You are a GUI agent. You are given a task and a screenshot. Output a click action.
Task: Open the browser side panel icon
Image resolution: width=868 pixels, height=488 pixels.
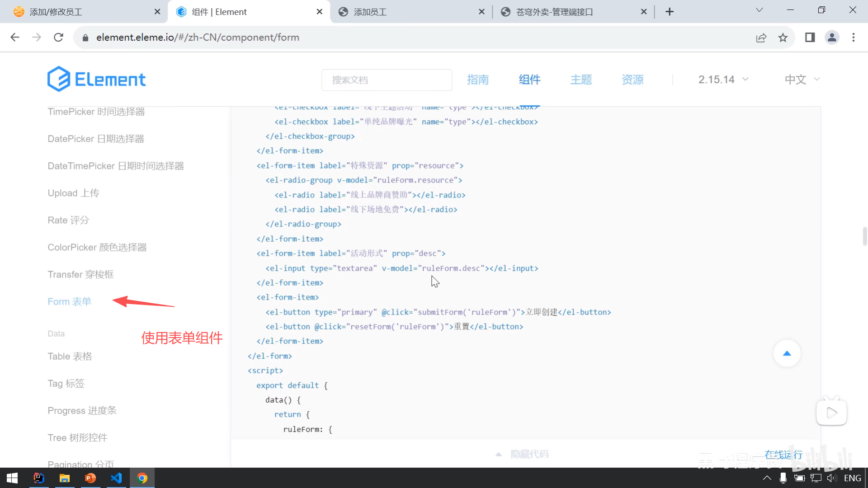pos(810,38)
